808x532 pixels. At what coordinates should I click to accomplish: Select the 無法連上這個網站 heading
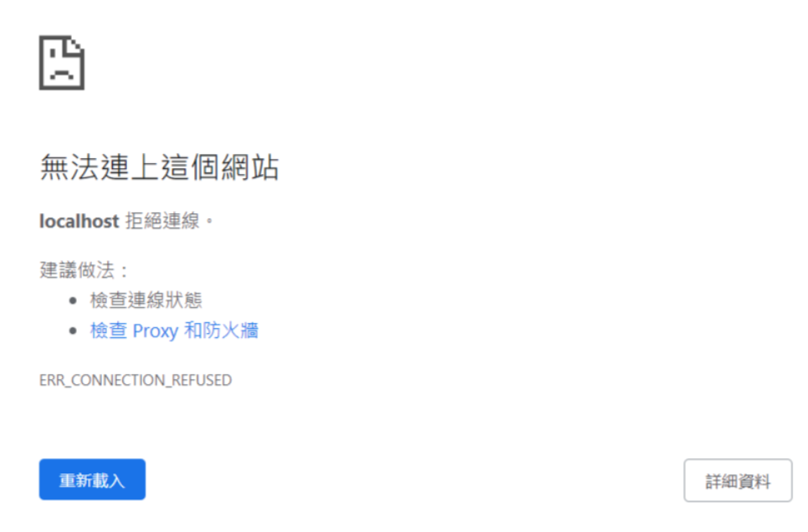click(x=159, y=167)
